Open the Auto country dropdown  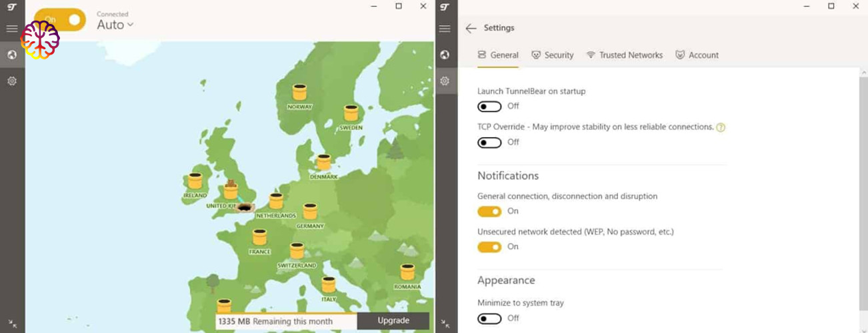pos(115,25)
